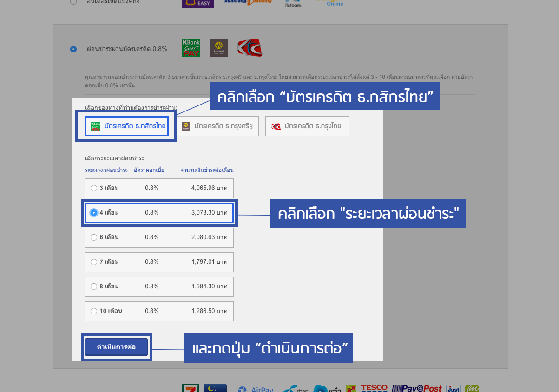Click the green-and-red Big C logo
Viewport: 559px width, 392px height.
351,389
